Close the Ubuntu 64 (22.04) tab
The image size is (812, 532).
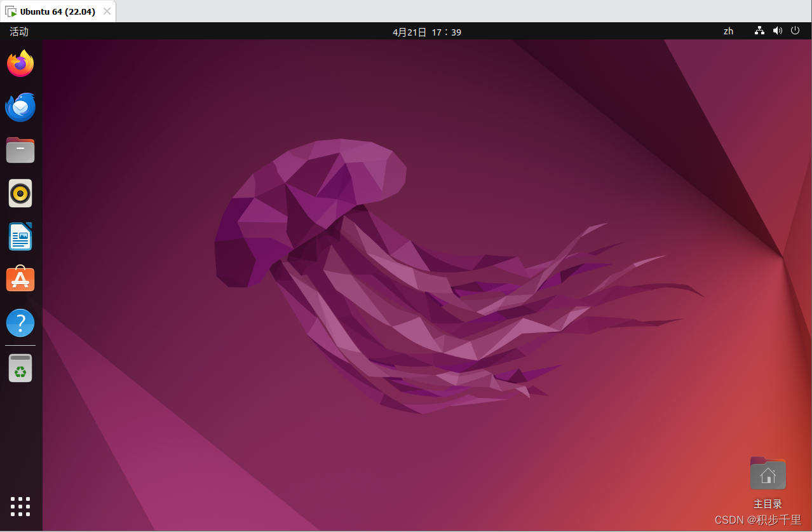(107, 11)
